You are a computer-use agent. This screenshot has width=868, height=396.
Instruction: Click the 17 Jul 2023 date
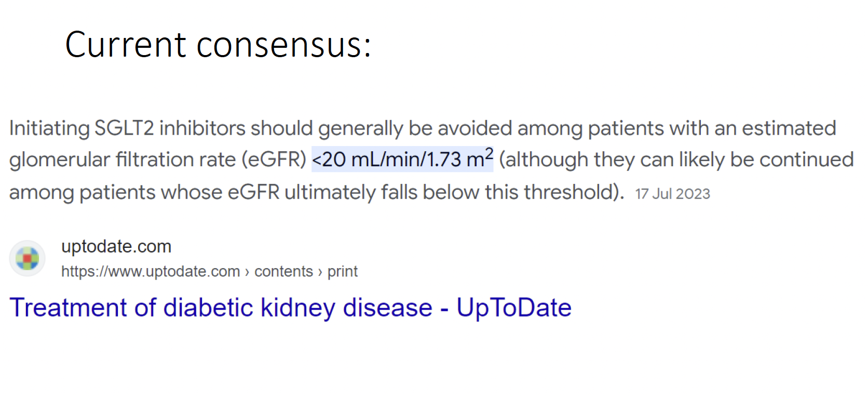click(672, 194)
